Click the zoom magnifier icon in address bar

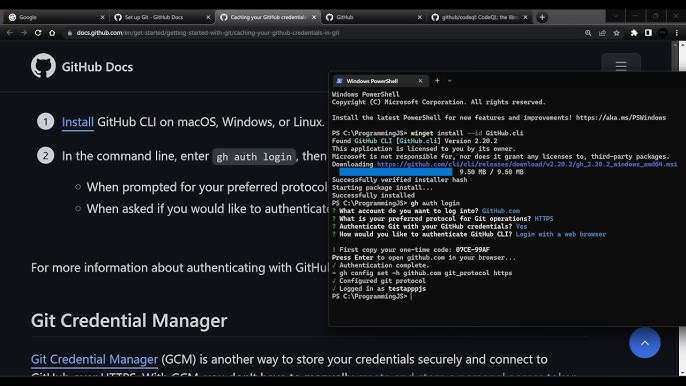[x=588, y=33]
